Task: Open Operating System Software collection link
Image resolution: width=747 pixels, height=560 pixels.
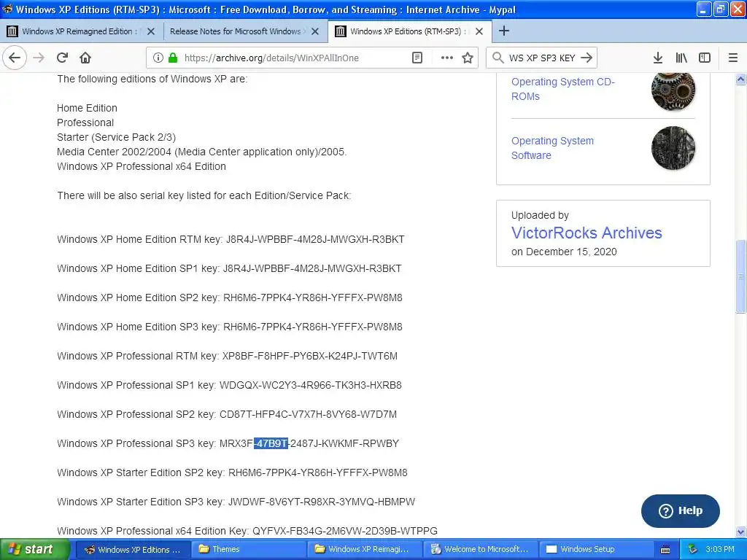Action: tap(553, 148)
